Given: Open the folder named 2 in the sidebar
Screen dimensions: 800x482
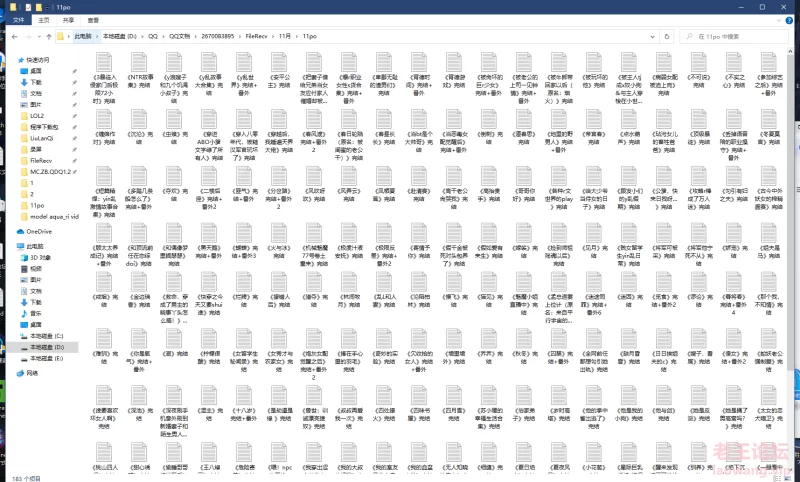Looking at the screenshot, I should pyautogui.click(x=31, y=194).
